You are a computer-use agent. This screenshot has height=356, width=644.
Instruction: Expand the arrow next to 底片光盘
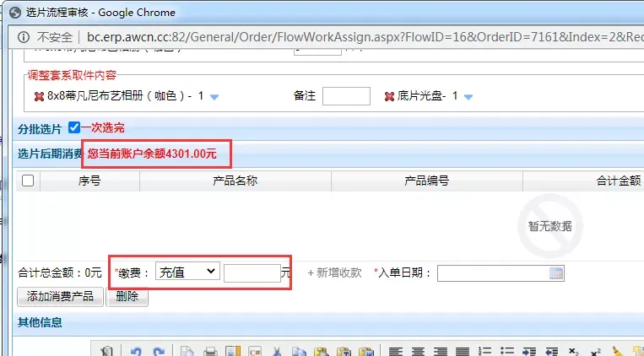coord(468,97)
